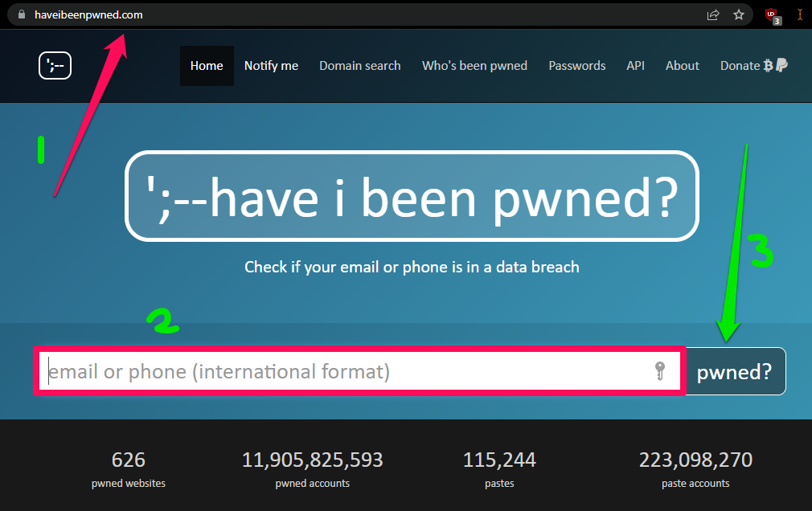812x511 pixels.
Task: Click the key icon inside the search field
Action: point(660,370)
